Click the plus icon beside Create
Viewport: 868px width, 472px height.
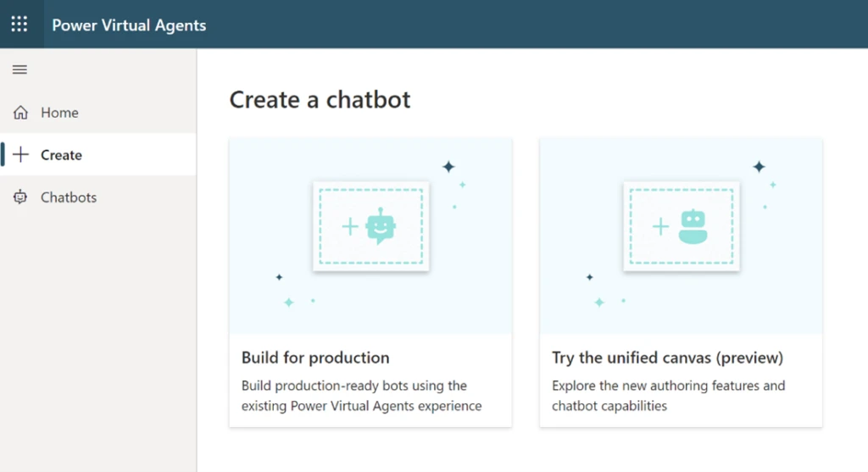click(x=21, y=155)
